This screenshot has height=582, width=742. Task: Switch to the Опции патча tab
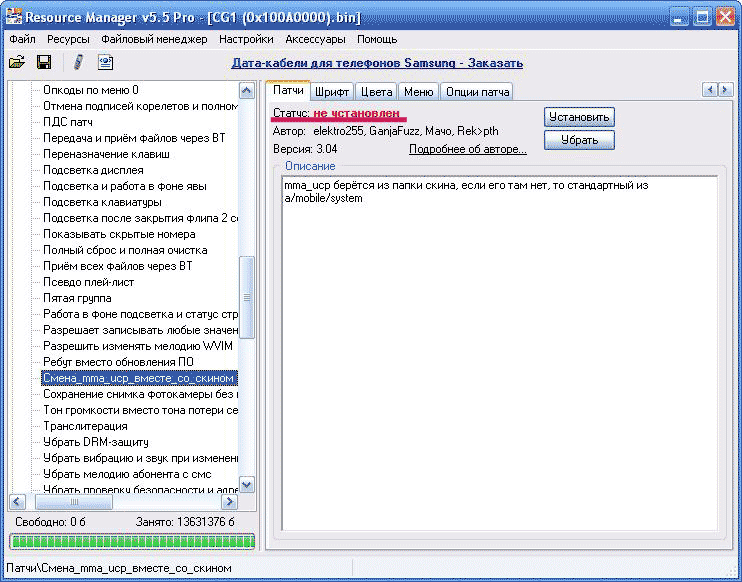(x=477, y=92)
